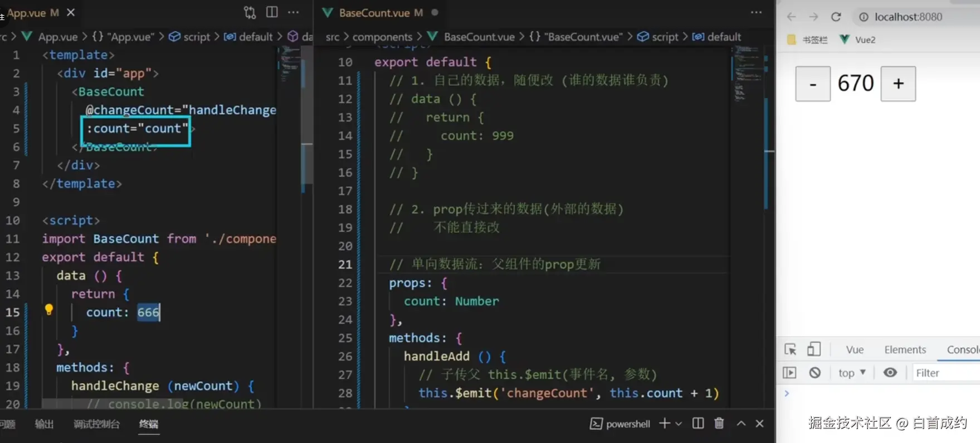Click line number 21 in BaseCount editor
Viewport: 980px width, 443px height.
pyautogui.click(x=345, y=264)
